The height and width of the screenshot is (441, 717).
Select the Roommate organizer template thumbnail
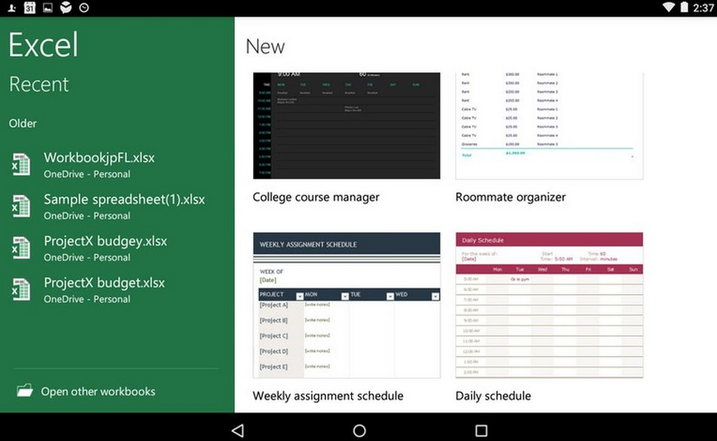point(549,125)
